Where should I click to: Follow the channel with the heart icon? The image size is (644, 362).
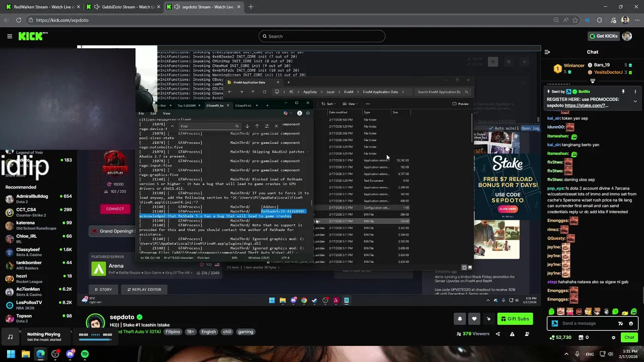(x=474, y=319)
